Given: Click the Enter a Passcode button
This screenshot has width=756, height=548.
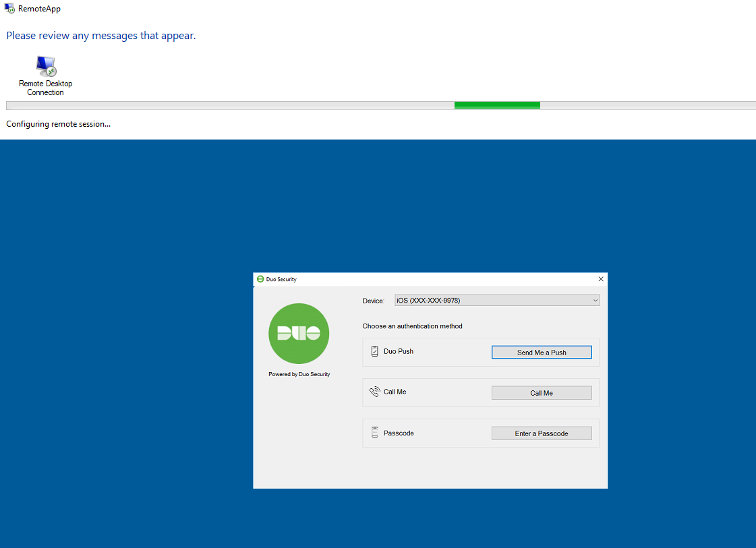Looking at the screenshot, I should [x=542, y=433].
